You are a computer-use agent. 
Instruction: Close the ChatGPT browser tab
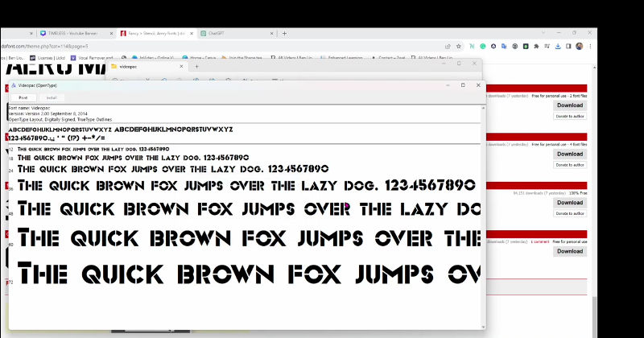click(271, 33)
